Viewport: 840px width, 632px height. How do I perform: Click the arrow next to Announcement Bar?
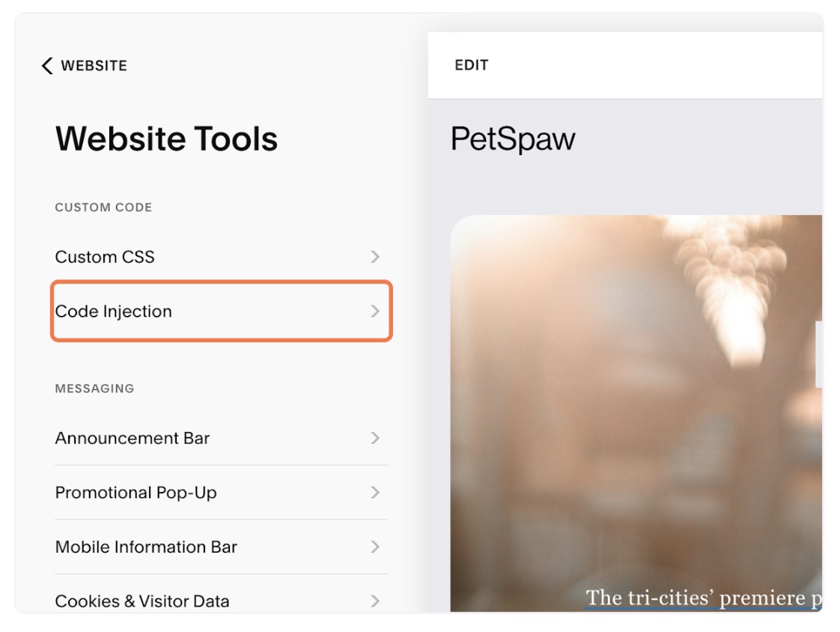coord(375,438)
